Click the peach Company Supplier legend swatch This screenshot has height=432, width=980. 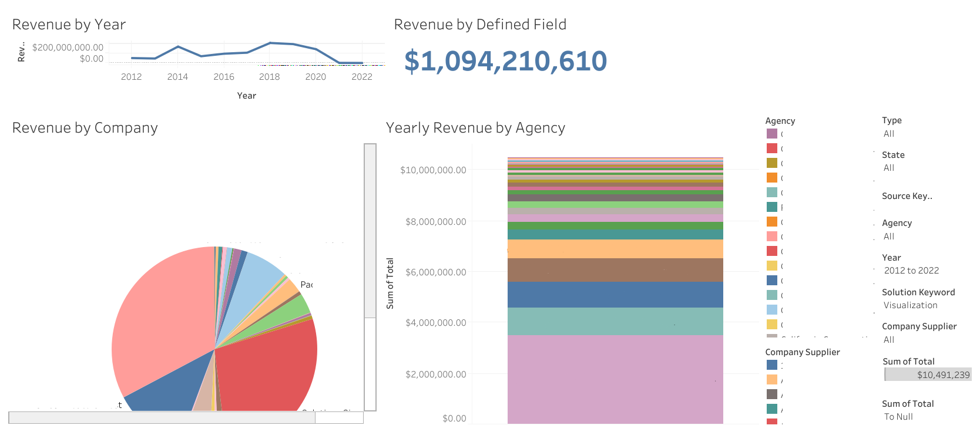(x=772, y=380)
